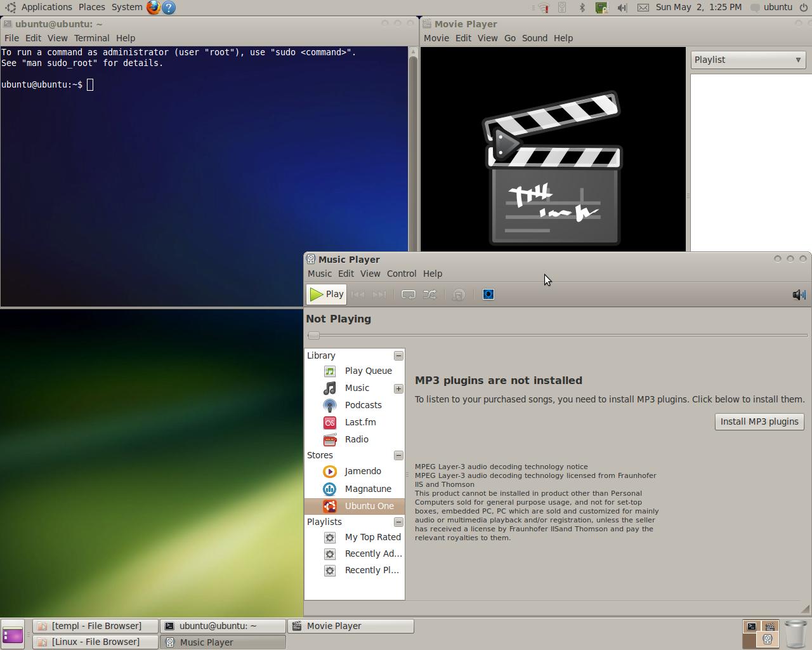Open the File menu in terminal window
812x650 pixels.
[11, 38]
